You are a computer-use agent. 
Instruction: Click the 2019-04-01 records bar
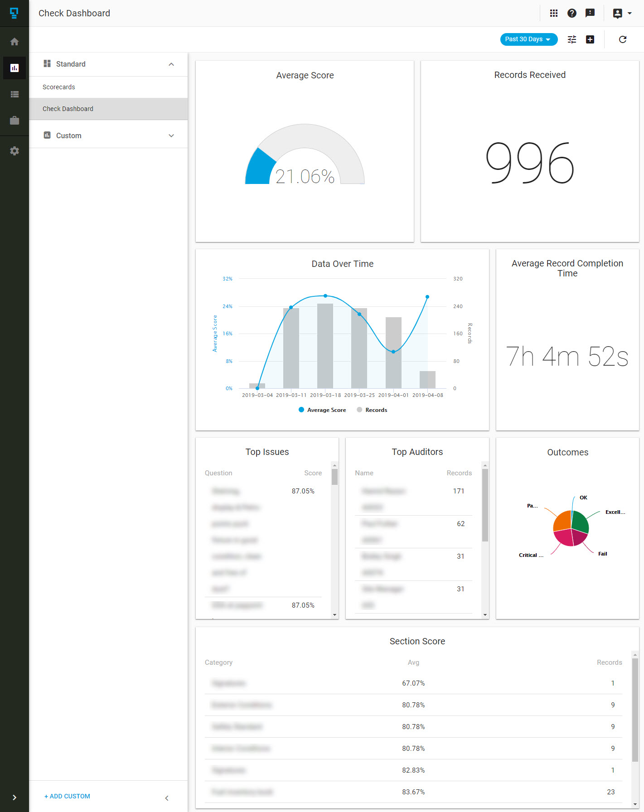pyautogui.click(x=393, y=353)
